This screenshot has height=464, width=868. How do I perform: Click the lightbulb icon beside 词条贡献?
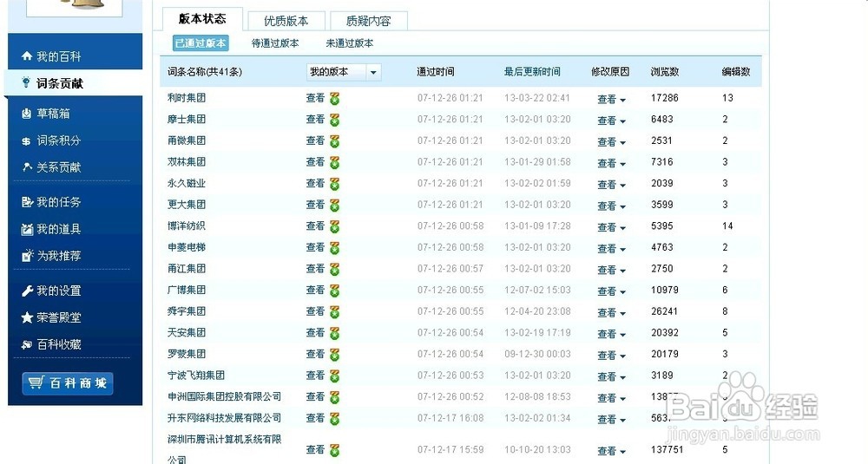click(x=25, y=82)
